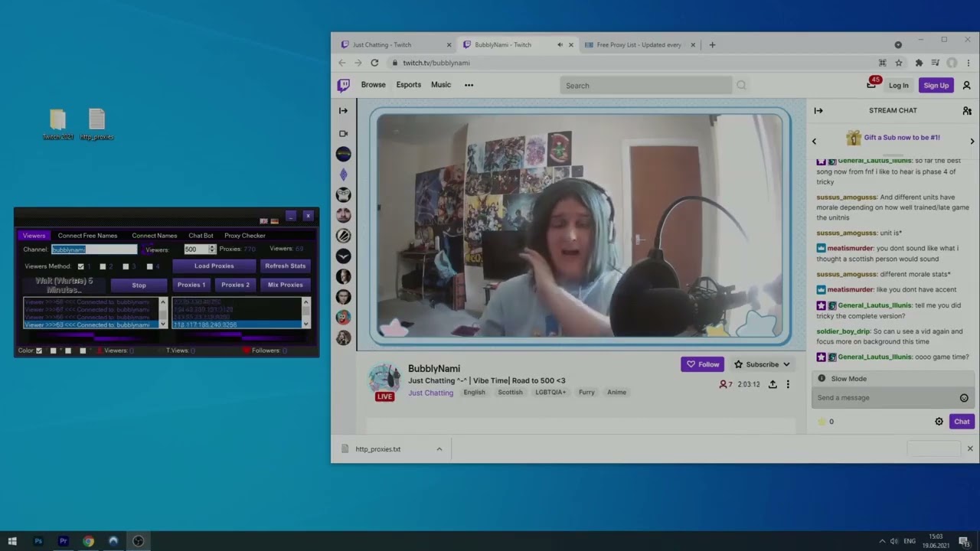Mute the BubblyNami tab audio
The width and height of the screenshot is (980, 551).
click(560, 44)
